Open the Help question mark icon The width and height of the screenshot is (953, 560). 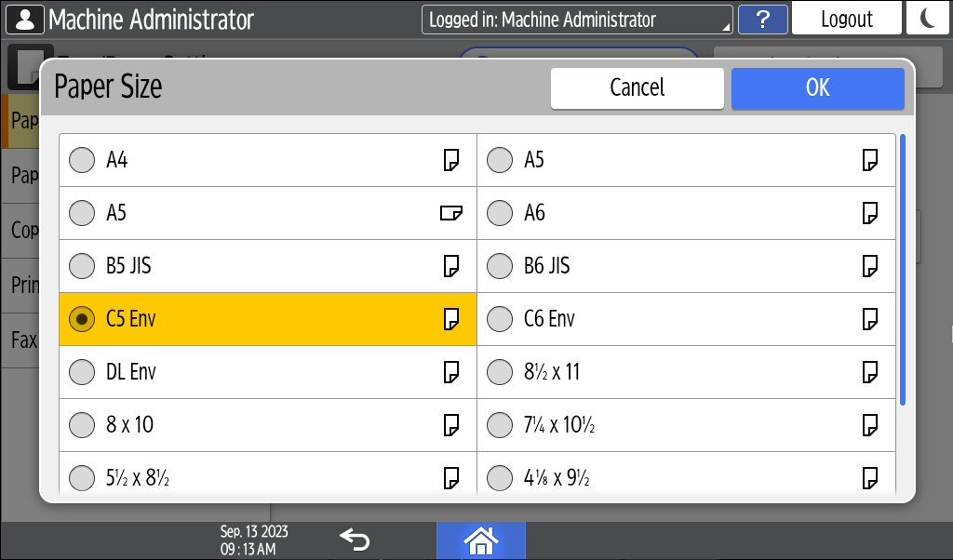pyautogui.click(x=762, y=20)
